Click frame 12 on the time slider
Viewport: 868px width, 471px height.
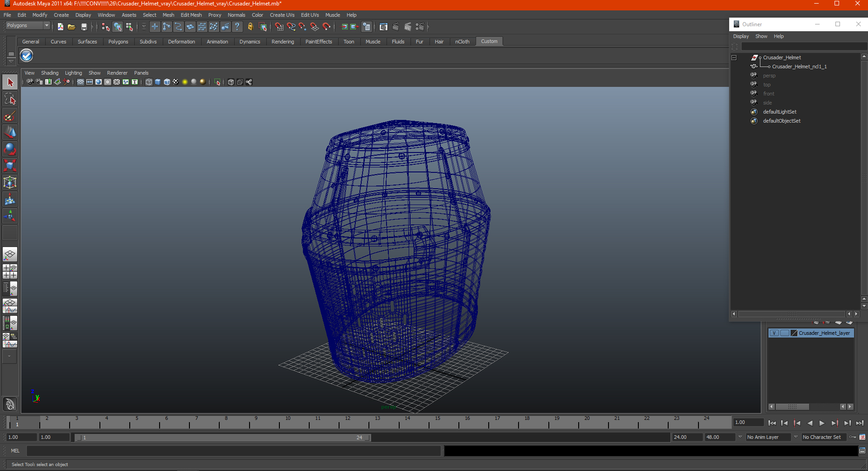click(x=348, y=423)
